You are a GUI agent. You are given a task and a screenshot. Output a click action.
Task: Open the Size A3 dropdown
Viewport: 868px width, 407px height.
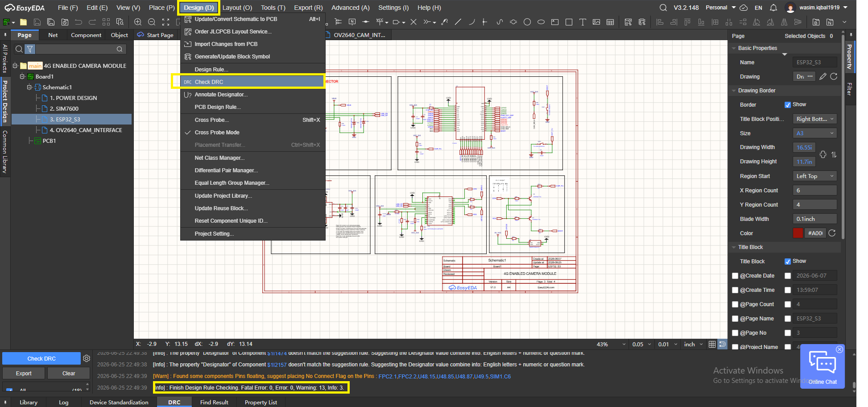coord(814,133)
